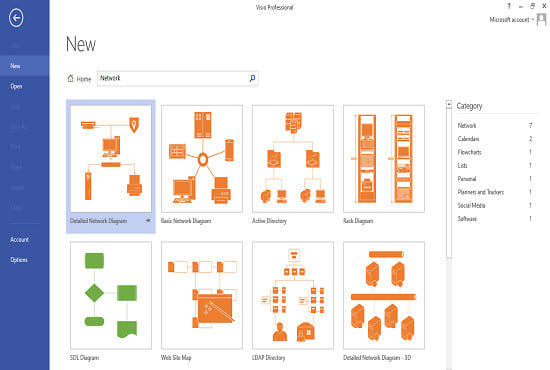Select the Active Directory template thumbnail
550x370 pixels.
[293, 159]
